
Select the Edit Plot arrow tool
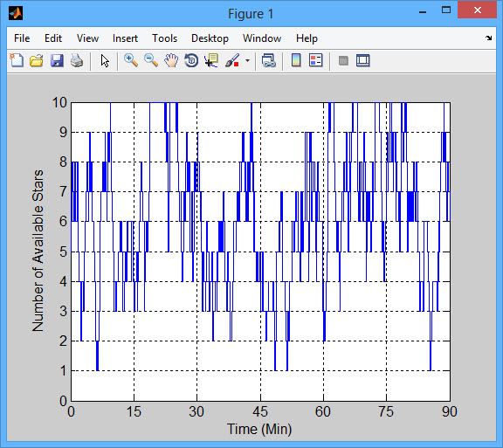[x=105, y=60]
